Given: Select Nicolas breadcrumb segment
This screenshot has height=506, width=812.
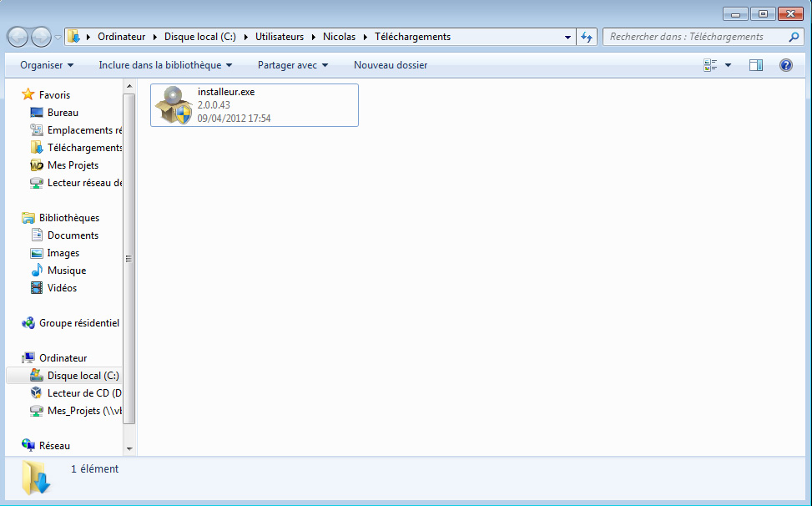Looking at the screenshot, I should [x=339, y=37].
